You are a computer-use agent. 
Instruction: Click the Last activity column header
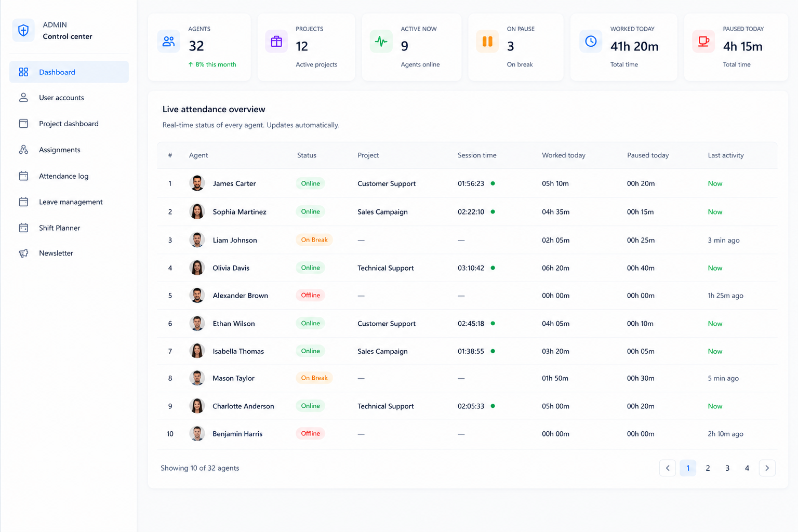pos(726,155)
